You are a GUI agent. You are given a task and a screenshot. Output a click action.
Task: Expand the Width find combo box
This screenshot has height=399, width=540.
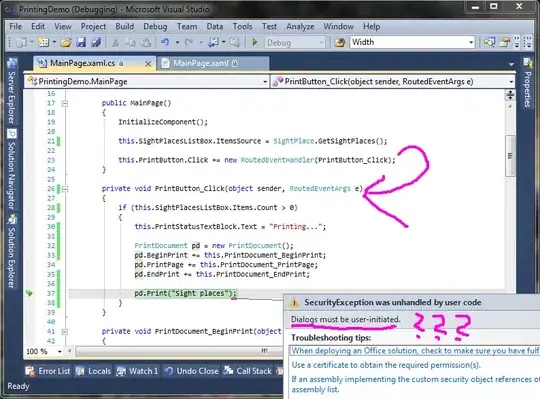click(x=471, y=42)
